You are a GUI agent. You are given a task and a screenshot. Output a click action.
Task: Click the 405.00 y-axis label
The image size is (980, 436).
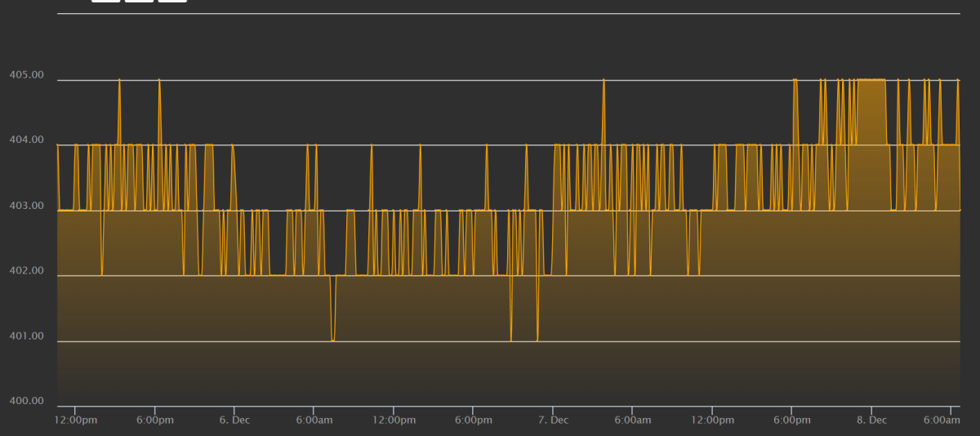pos(25,75)
